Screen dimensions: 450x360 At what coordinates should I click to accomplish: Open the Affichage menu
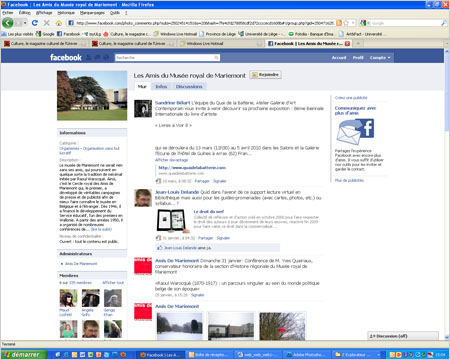pyautogui.click(x=44, y=13)
